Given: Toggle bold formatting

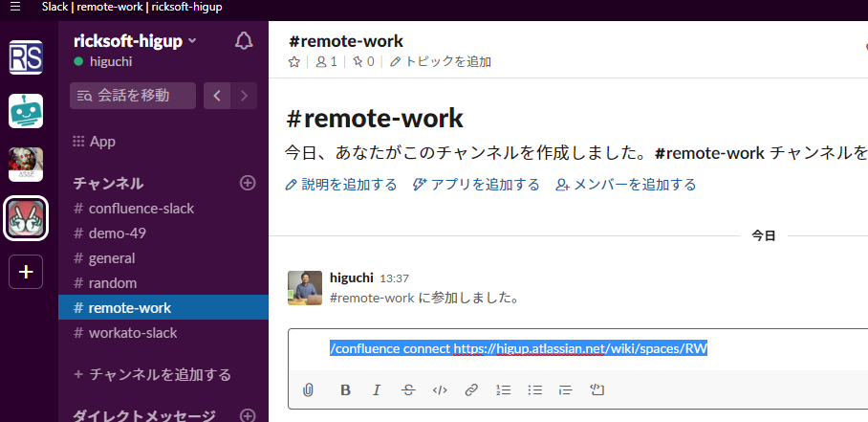Looking at the screenshot, I should point(346,389).
